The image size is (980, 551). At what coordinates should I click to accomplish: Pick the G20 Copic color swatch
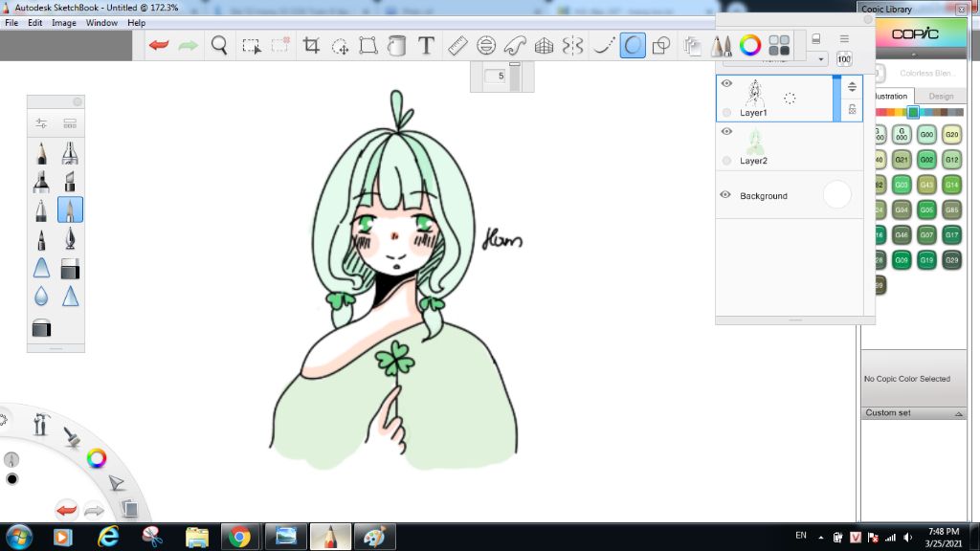952,134
